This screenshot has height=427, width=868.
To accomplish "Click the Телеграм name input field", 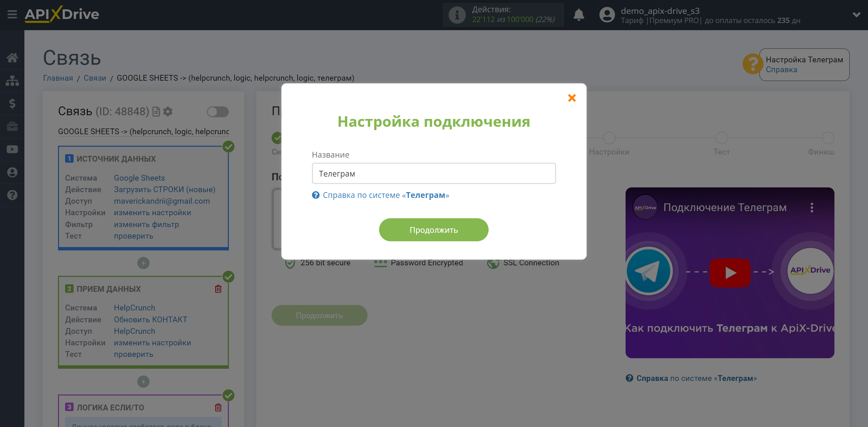I will point(433,173).
